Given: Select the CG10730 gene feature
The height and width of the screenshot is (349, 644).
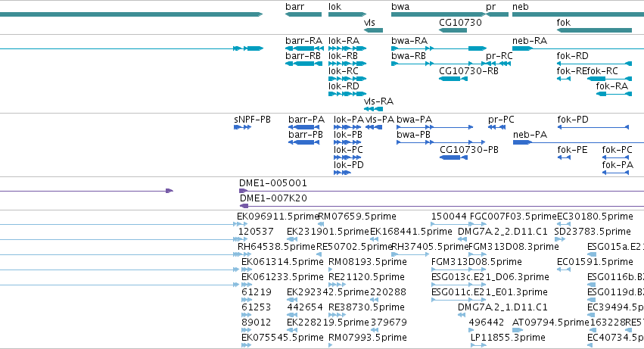Looking at the screenshot, I should coord(453,30).
